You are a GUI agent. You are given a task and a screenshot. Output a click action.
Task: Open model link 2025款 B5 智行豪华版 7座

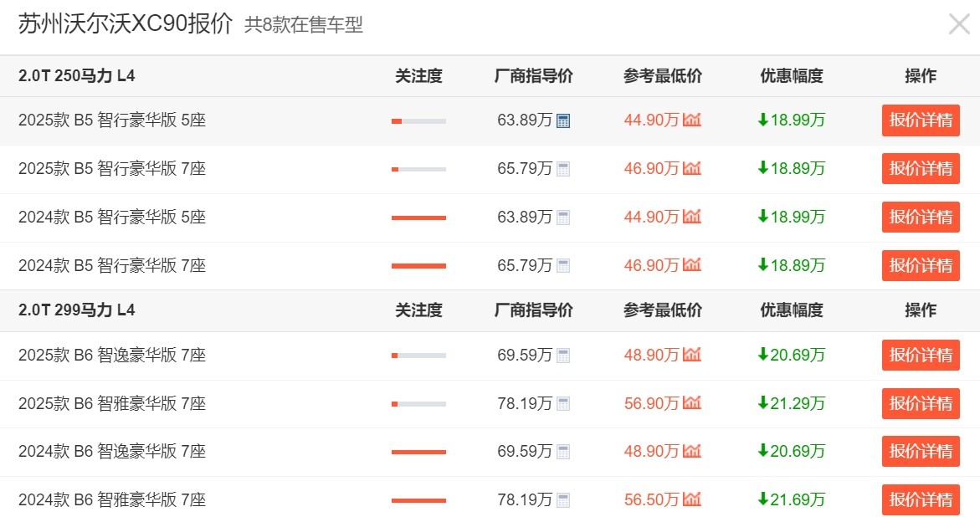(112, 169)
